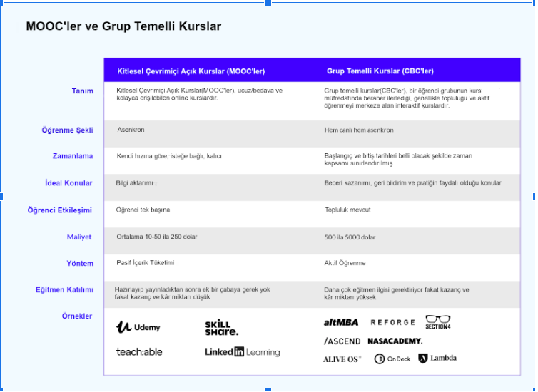Click the Udemy logo
538x392 pixels.
pos(138,327)
